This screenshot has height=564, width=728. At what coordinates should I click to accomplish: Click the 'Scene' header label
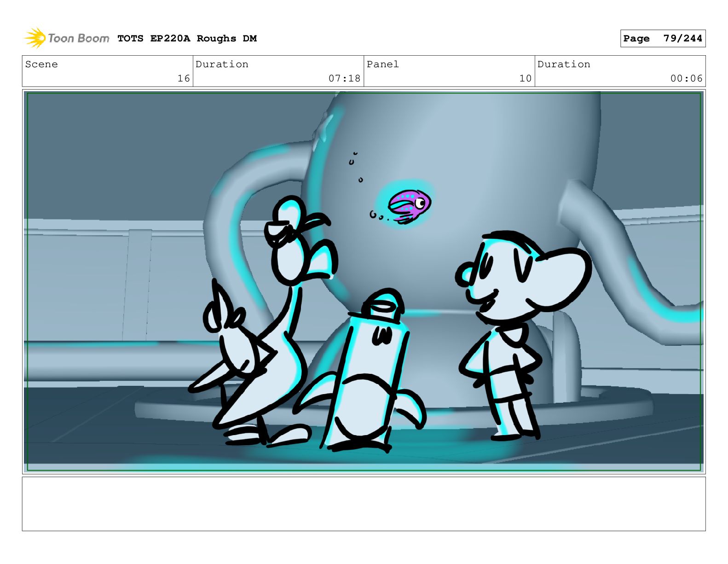[41, 64]
